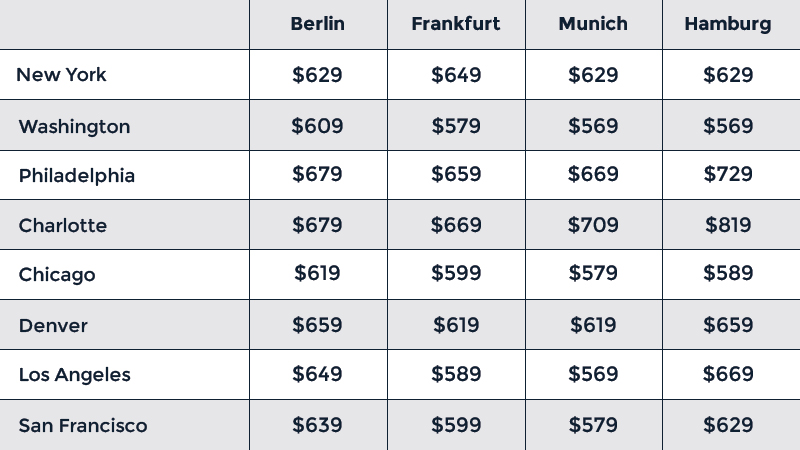Click the New York row label
Screen dimensions: 800x450
[62, 75]
